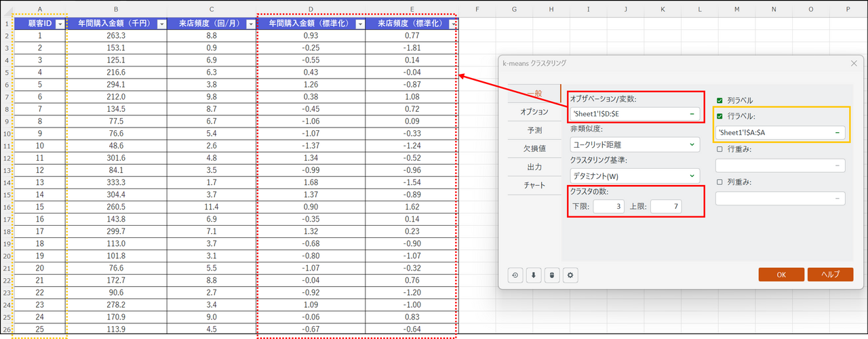868x339 pixels.
Task: Enable the 行重み checkbox
Action: click(720, 149)
